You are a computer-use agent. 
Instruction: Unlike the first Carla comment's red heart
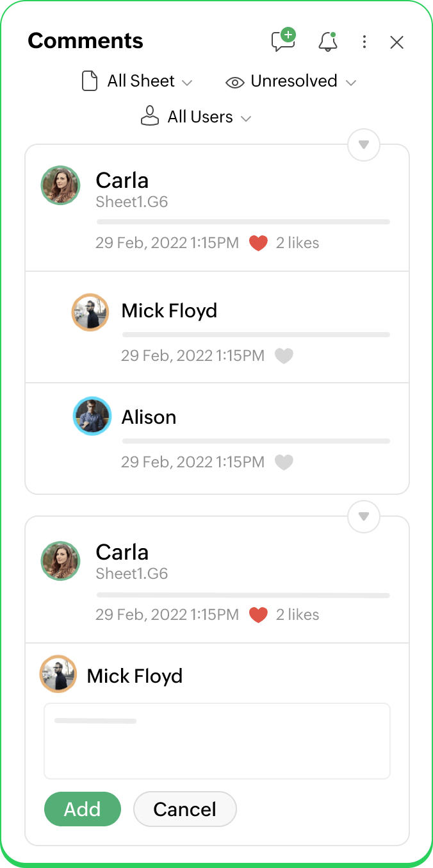(x=258, y=244)
